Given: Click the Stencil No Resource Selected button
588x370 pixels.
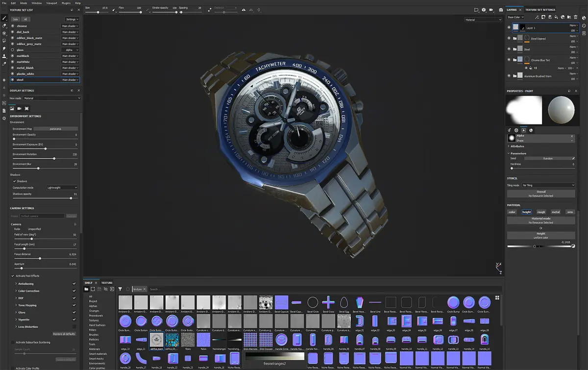Looking at the screenshot, I should pos(541,194).
